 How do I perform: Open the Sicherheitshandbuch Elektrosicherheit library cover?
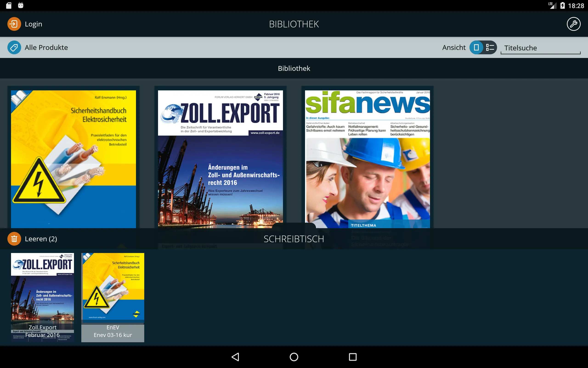73,159
